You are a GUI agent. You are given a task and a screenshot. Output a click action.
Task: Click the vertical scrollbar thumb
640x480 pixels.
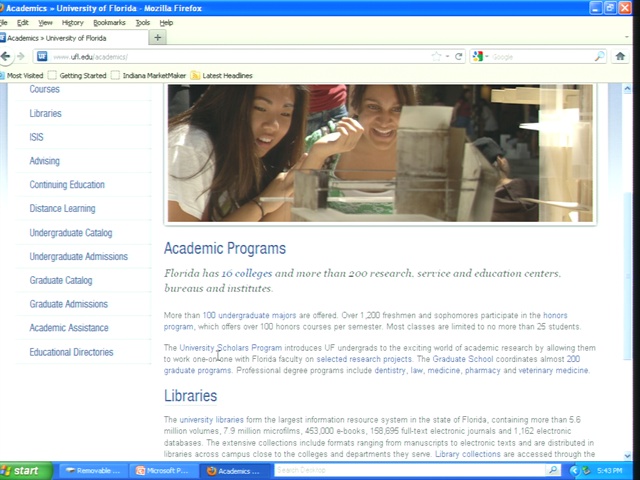point(628,276)
